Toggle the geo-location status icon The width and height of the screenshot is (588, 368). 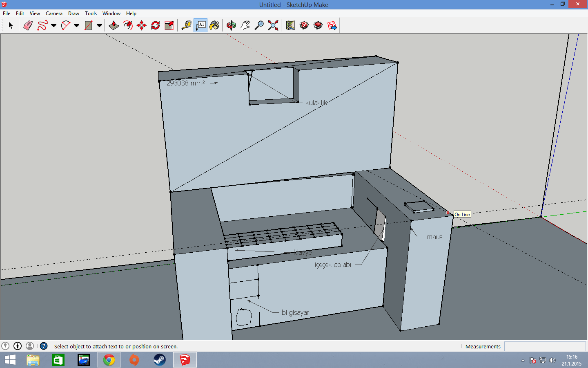(x=5, y=346)
